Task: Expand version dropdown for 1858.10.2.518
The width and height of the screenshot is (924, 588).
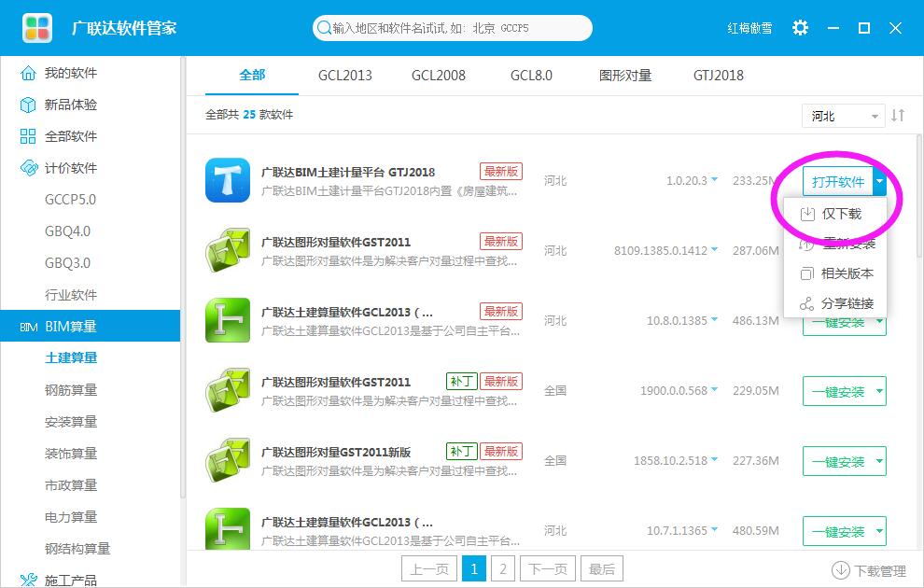Action: (714, 459)
